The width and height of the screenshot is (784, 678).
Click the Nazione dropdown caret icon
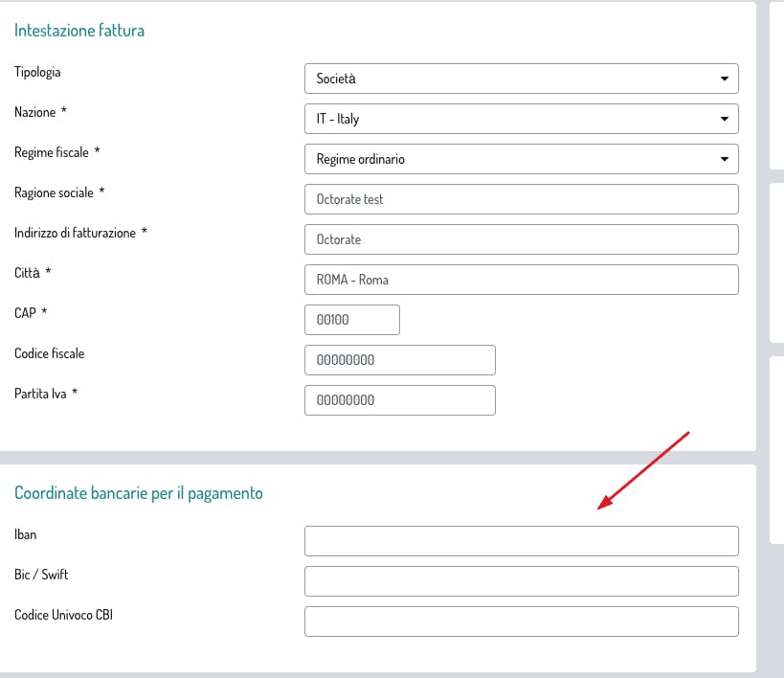click(x=724, y=119)
